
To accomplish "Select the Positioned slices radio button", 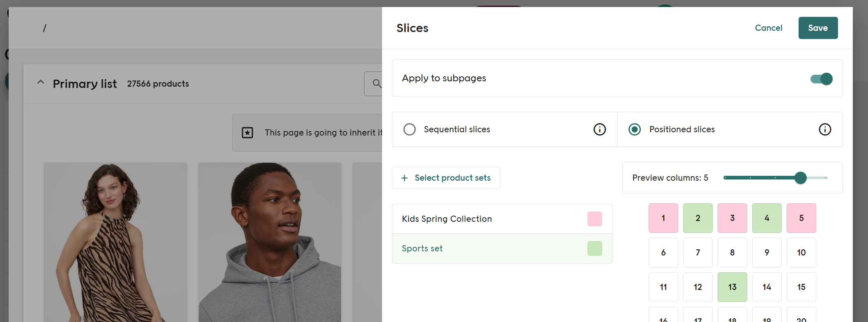I will pyautogui.click(x=635, y=129).
